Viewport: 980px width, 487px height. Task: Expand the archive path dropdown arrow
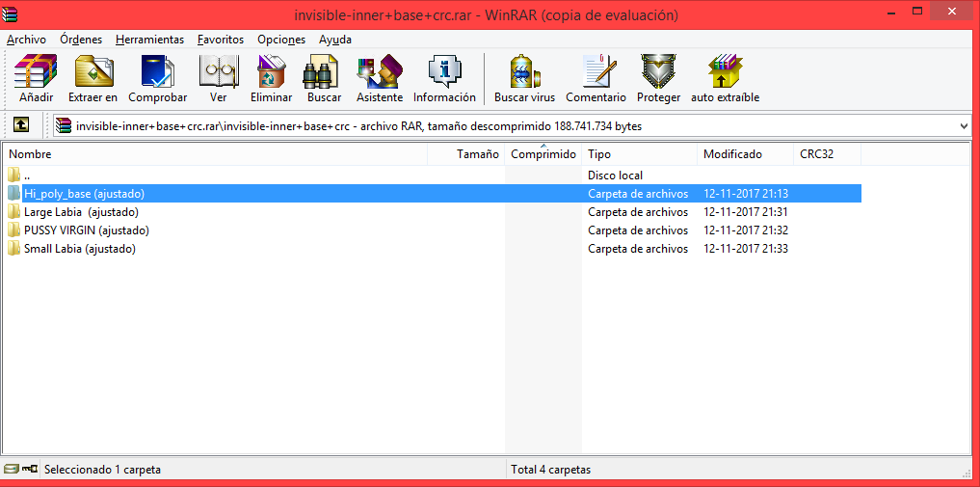tap(965, 125)
